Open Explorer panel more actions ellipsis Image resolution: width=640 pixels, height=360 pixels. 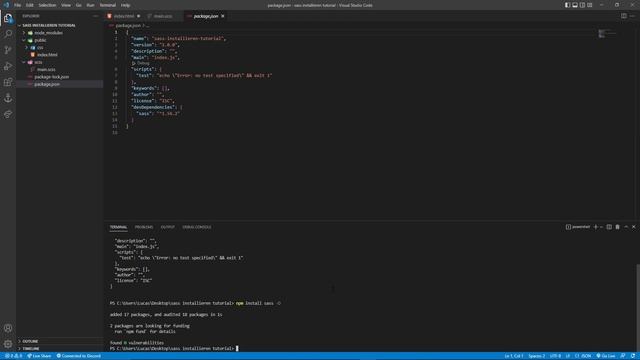[96, 16]
